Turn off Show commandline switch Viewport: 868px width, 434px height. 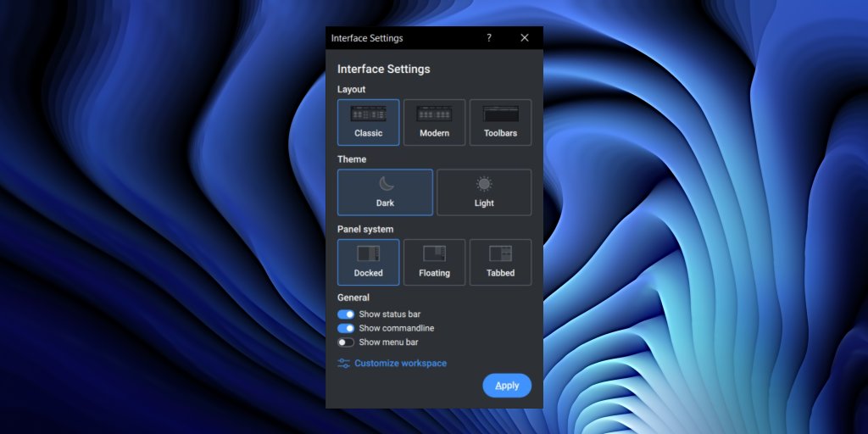coord(346,328)
